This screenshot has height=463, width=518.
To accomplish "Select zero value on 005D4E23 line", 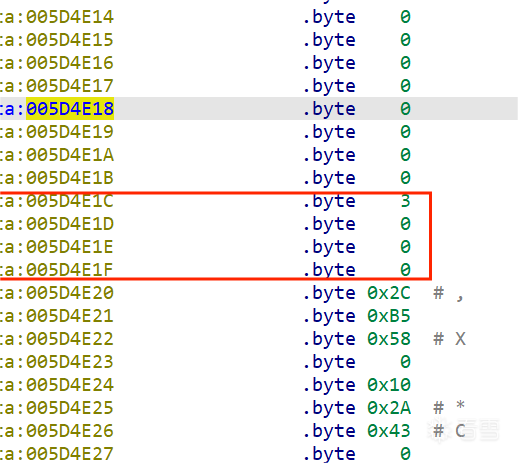I will (x=405, y=362).
